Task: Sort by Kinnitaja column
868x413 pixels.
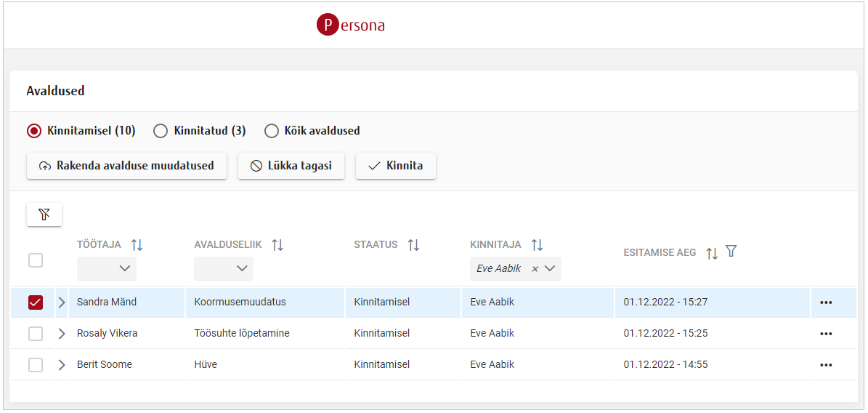Action: coord(537,245)
